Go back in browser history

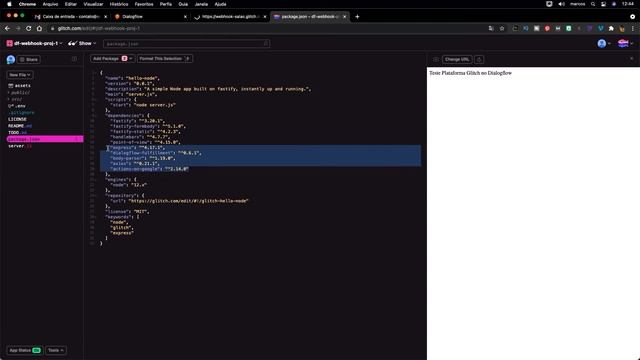(x=7, y=29)
